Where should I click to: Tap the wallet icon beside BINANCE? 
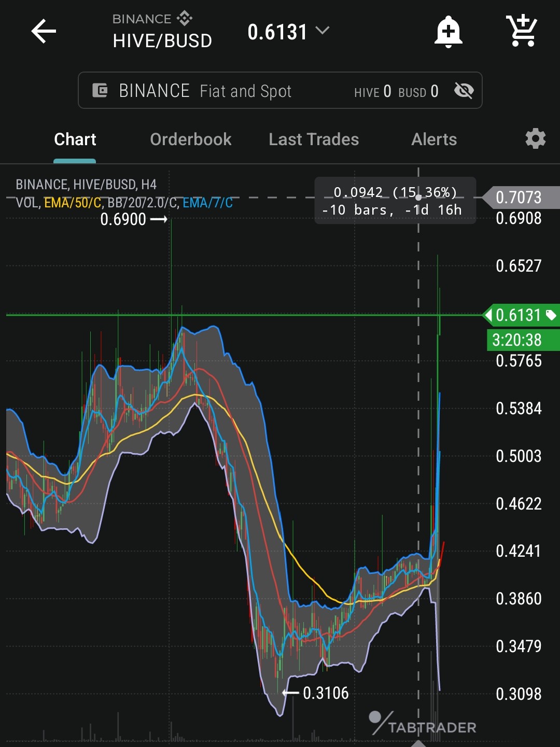point(100,91)
